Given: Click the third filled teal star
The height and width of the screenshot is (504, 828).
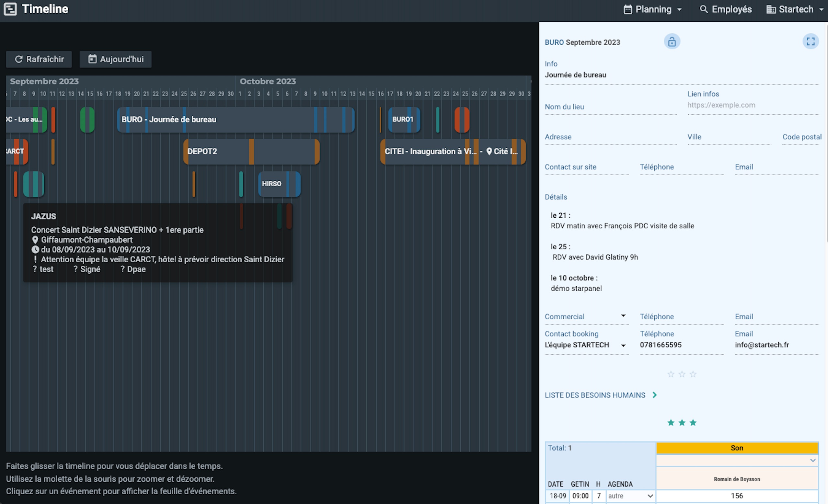Looking at the screenshot, I should pyautogui.click(x=693, y=423).
